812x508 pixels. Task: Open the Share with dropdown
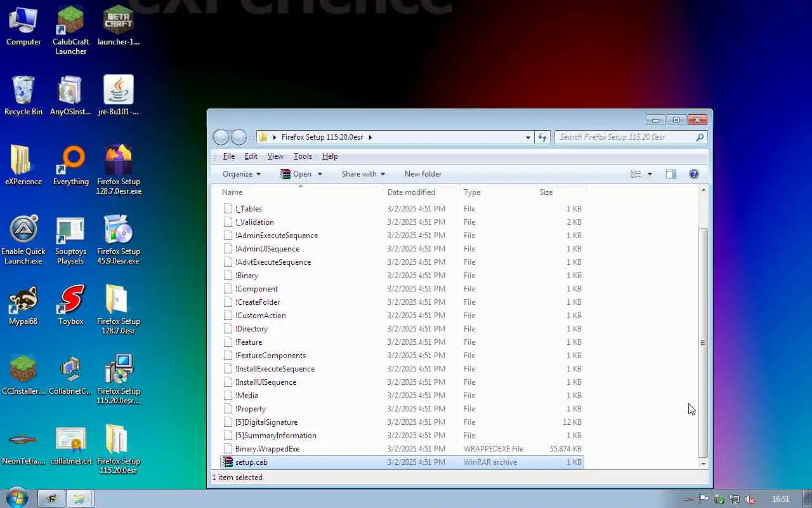click(x=363, y=174)
